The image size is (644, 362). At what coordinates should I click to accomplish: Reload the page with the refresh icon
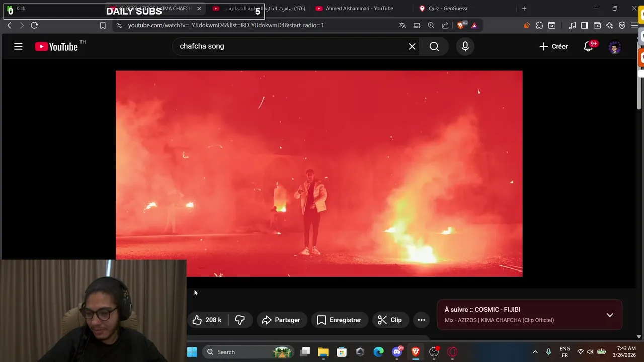tap(34, 25)
